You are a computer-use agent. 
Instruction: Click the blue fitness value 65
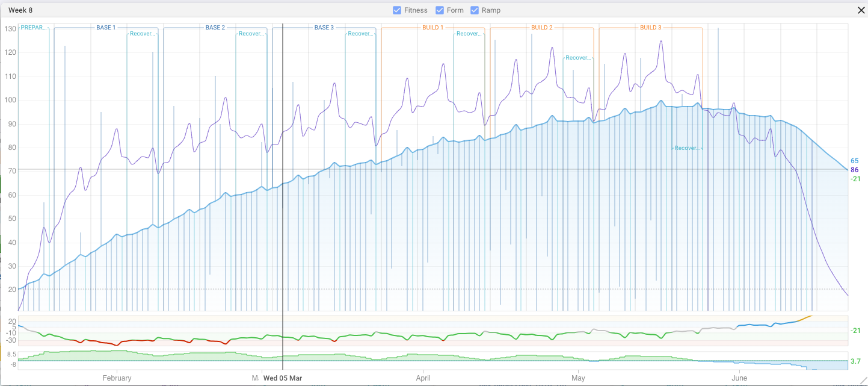(854, 161)
